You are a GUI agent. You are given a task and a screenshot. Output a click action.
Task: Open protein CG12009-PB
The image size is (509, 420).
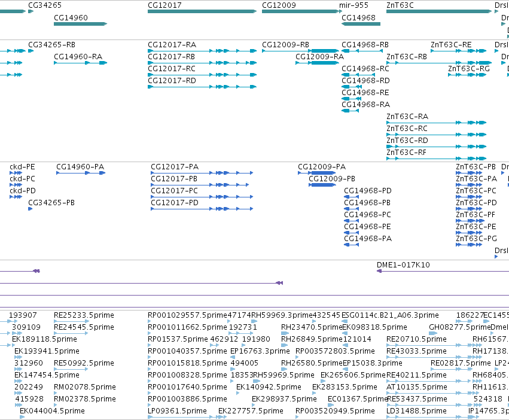pos(332,179)
